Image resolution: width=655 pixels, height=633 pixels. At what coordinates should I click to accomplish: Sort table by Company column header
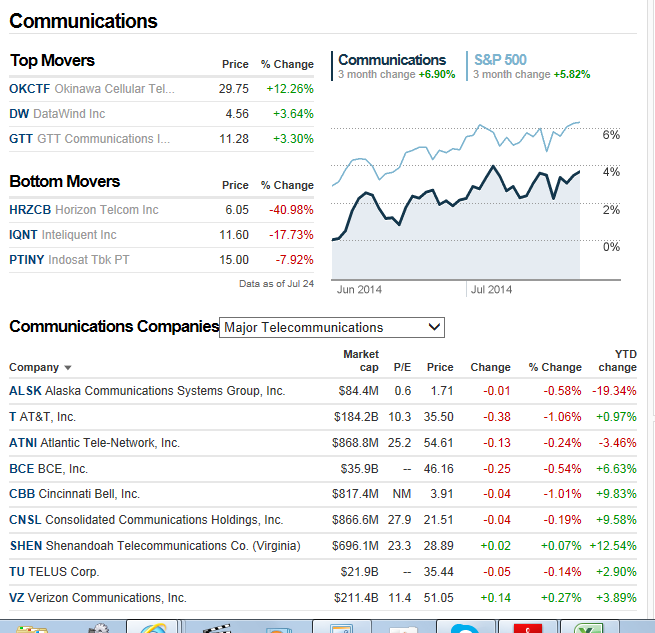tap(40, 367)
